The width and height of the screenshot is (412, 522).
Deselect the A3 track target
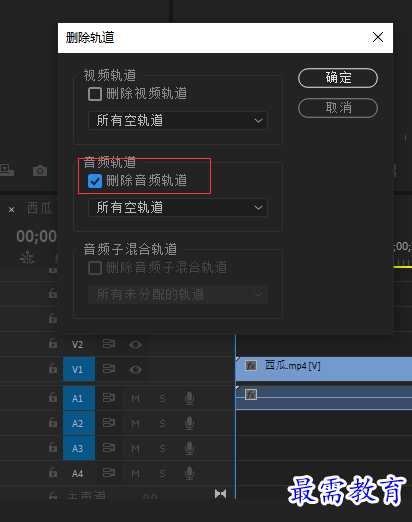click(x=79, y=448)
